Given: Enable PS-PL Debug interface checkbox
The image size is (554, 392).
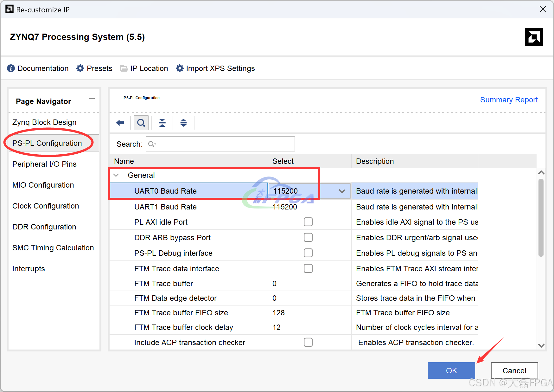Looking at the screenshot, I should click(x=308, y=253).
